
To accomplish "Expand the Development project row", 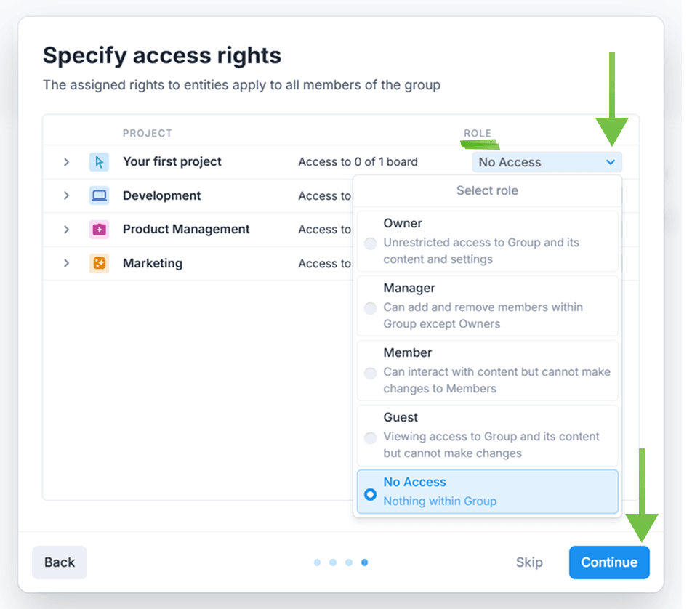I will click(x=66, y=195).
